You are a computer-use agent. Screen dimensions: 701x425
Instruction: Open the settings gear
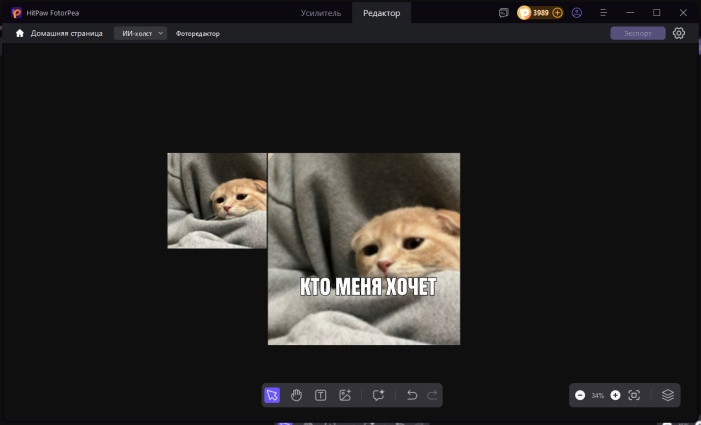point(679,33)
